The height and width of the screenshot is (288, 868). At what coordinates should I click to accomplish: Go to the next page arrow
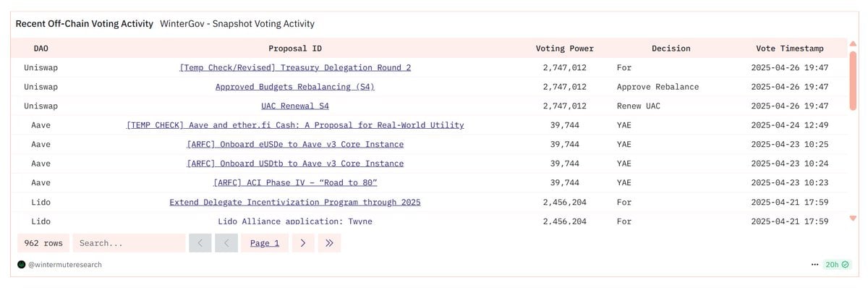[x=303, y=243]
